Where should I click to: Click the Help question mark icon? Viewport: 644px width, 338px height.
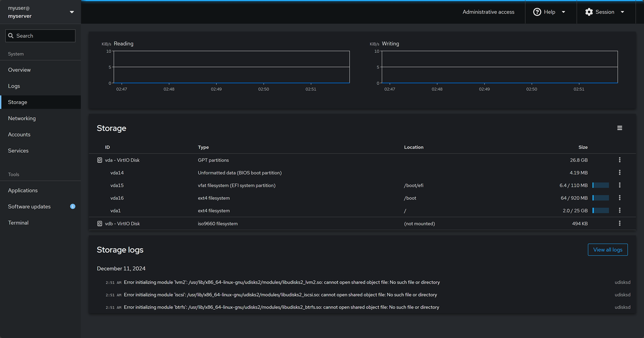tap(537, 12)
